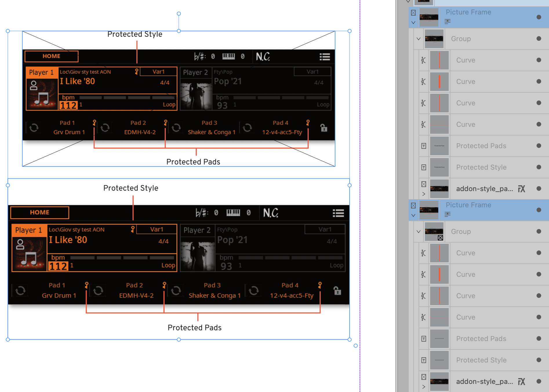Image resolution: width=549 pixels, height=392 pixels.
Task: Hide the upper addon-style_pa image layer
Action: coord(539,188)
